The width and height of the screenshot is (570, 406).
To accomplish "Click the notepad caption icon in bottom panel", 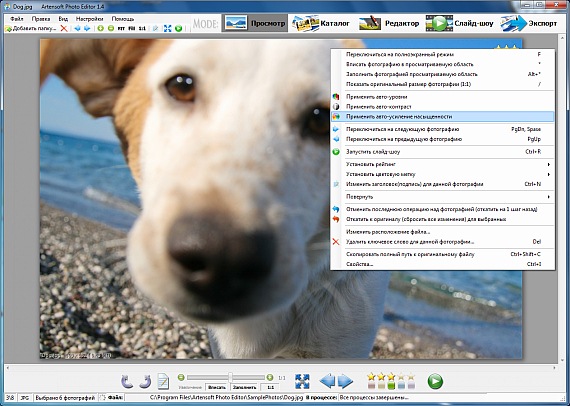I will pyautogui.click(x=163, y=381).
